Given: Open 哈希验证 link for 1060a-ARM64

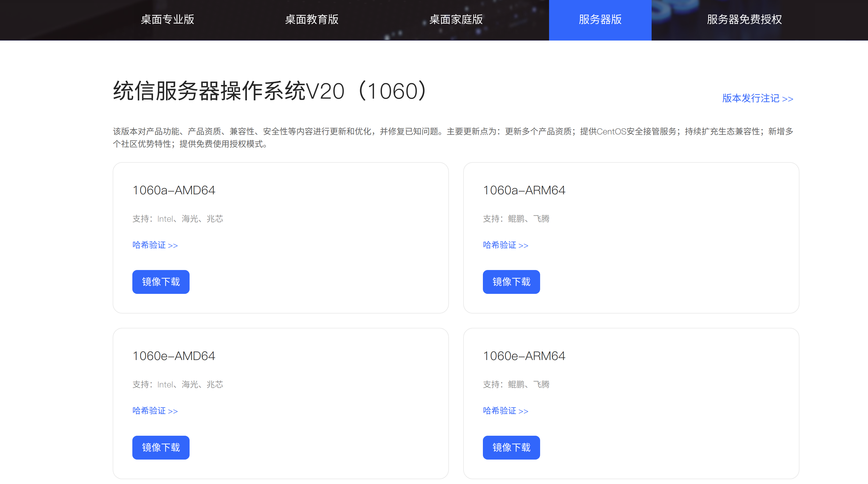Looking at the screenshot, I should pos(506,245).
